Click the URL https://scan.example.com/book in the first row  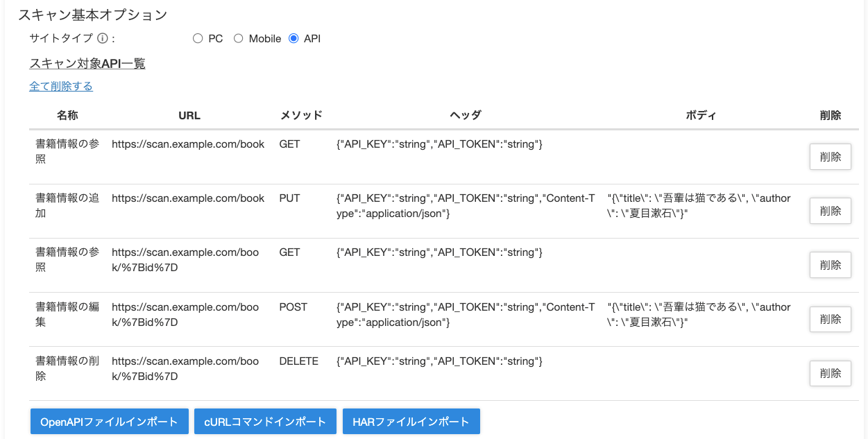(187, 144)
